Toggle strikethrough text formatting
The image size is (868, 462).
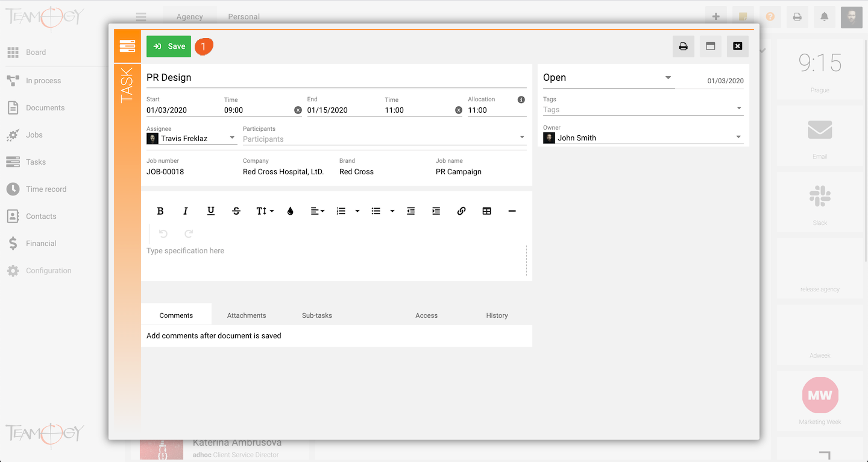click(236, 211)
